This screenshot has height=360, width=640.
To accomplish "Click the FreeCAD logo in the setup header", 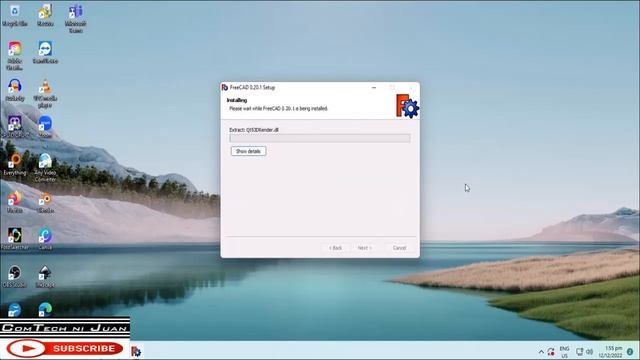I will click(407, 106).
